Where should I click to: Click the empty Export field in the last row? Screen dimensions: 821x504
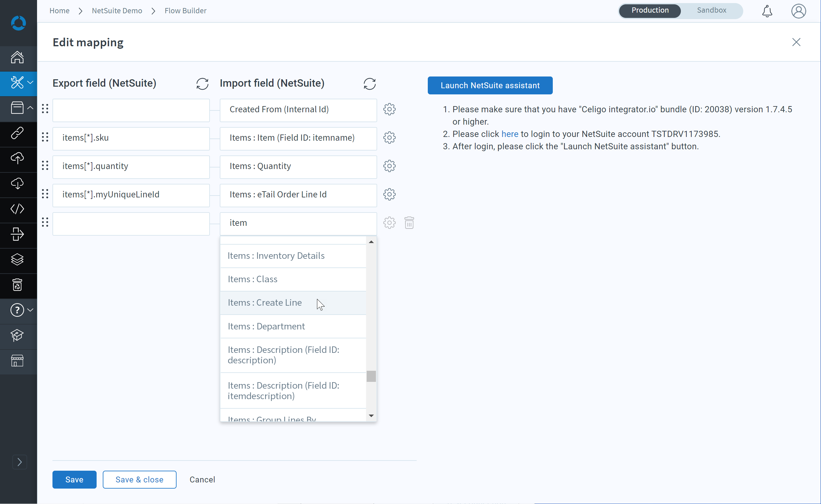point(131,224)
